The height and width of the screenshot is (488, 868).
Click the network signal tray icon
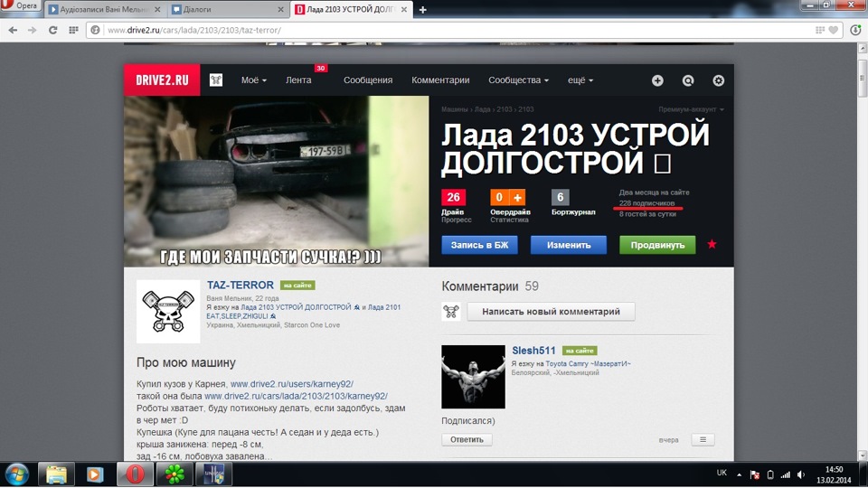coord(786,474)
